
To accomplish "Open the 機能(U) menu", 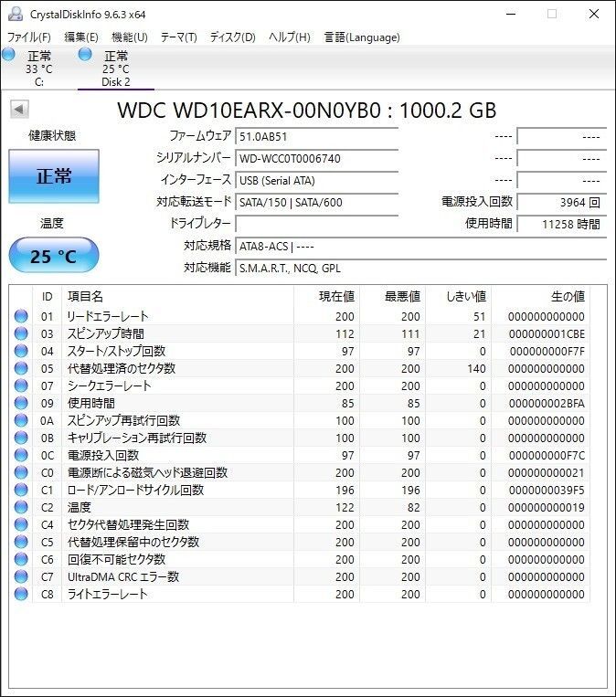I will tap(130, 37).
